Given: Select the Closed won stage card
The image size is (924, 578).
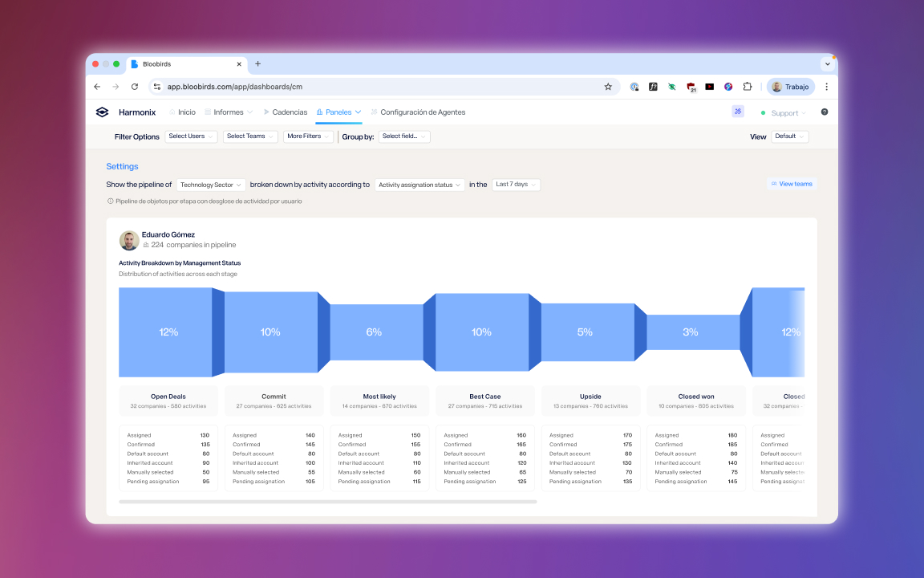Looking at the screenshot, I should [696, 401].
